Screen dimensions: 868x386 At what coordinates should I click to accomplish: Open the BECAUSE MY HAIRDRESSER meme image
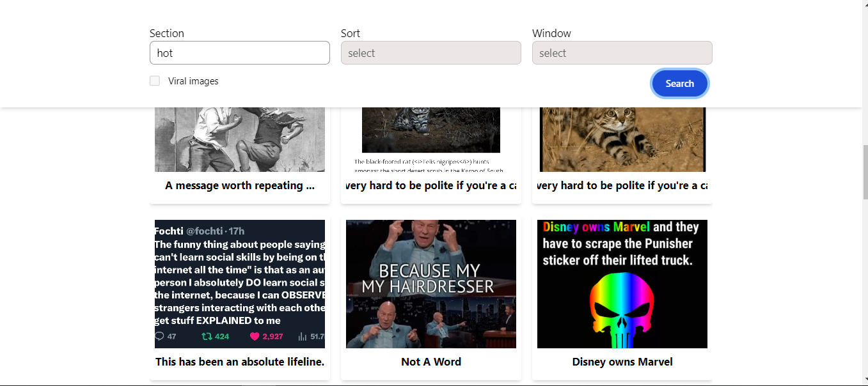[x=431, y=284]
